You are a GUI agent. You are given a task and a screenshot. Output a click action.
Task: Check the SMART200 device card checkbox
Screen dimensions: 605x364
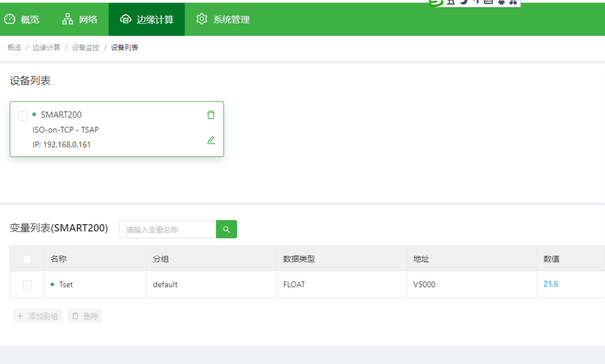(x=23, y=115)
